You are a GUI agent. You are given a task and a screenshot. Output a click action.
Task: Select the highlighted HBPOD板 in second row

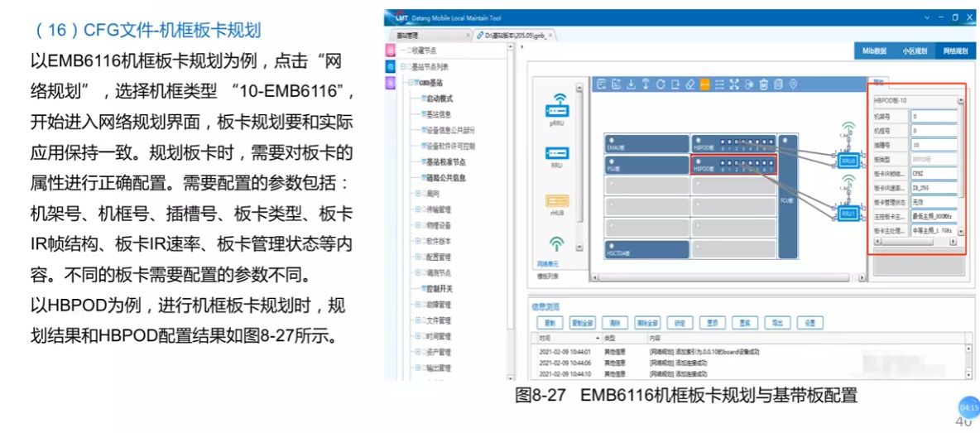click(x=733, y=165)
